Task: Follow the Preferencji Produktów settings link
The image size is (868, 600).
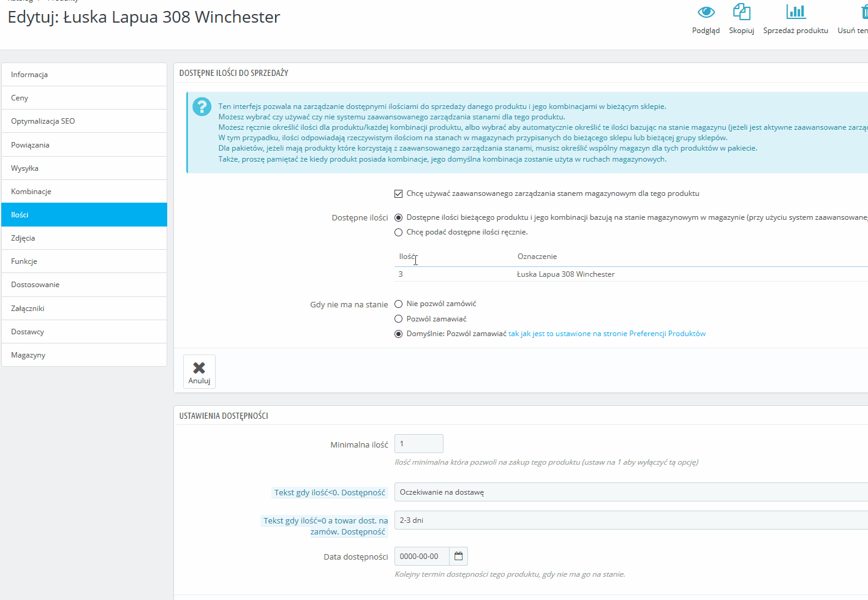Action: [x=607, y=334]
